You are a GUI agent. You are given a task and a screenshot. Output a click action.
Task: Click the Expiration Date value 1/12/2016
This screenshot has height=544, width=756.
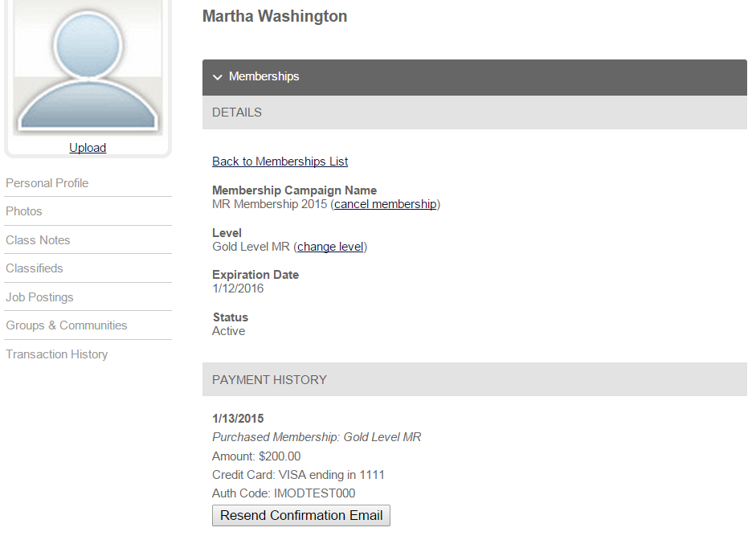238,288
